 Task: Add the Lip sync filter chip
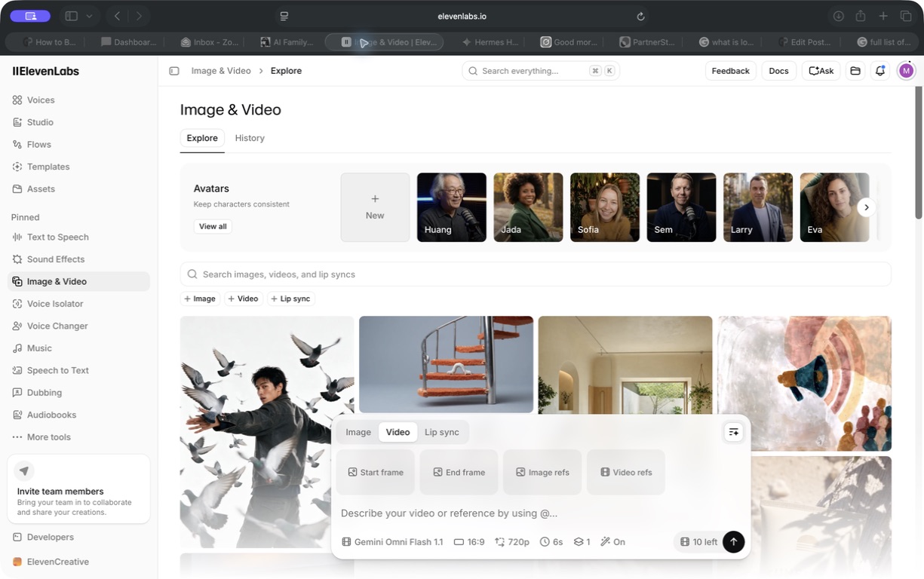(290, 299)
